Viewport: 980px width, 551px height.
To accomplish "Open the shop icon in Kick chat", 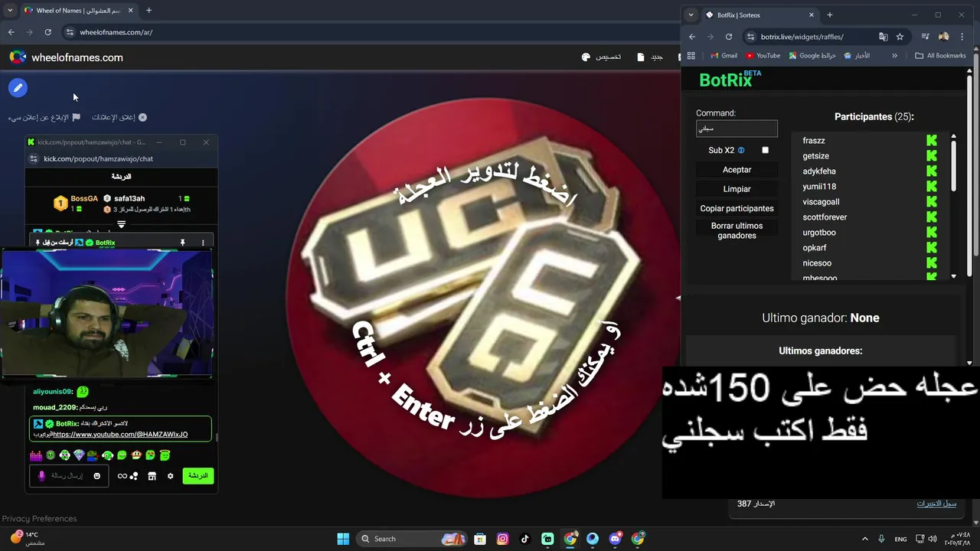I will click(152, 476).
